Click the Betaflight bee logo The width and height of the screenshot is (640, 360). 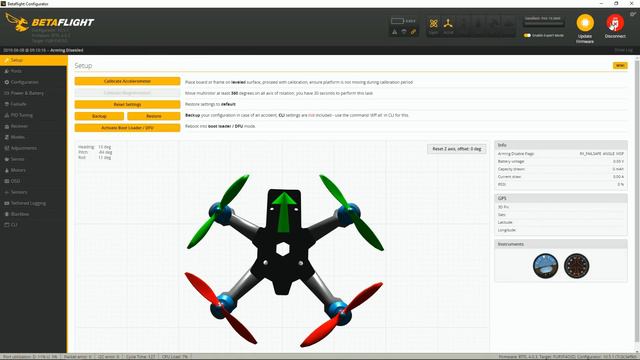point(17,22)
